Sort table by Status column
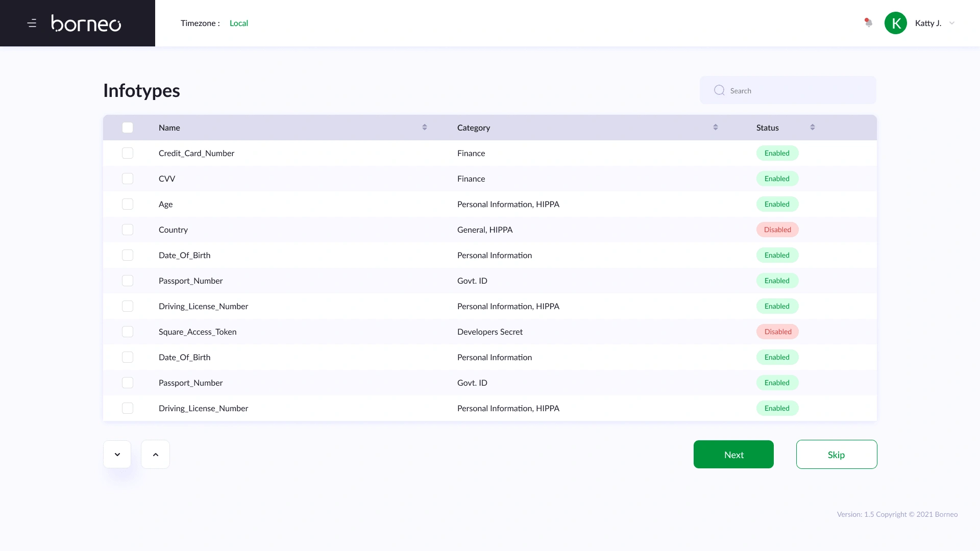Image resolution: width=980 pixels, height=551 pixels. point(812,128)
